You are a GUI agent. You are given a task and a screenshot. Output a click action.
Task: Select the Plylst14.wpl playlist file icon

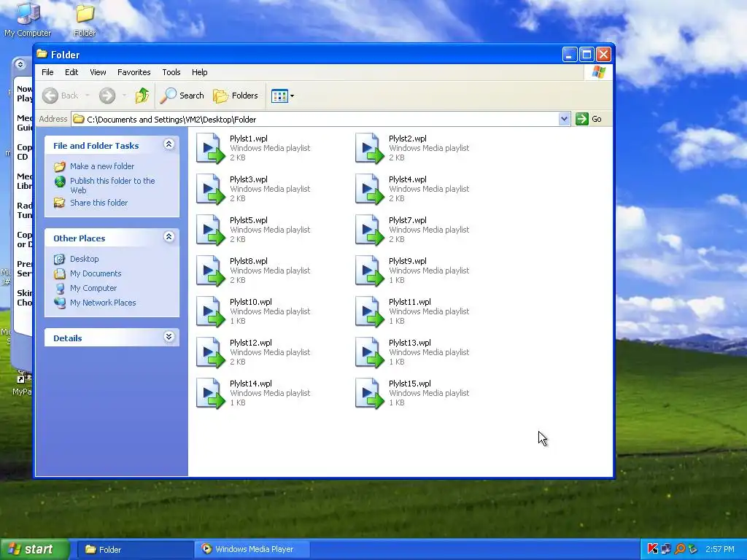(x=210, y=394)
